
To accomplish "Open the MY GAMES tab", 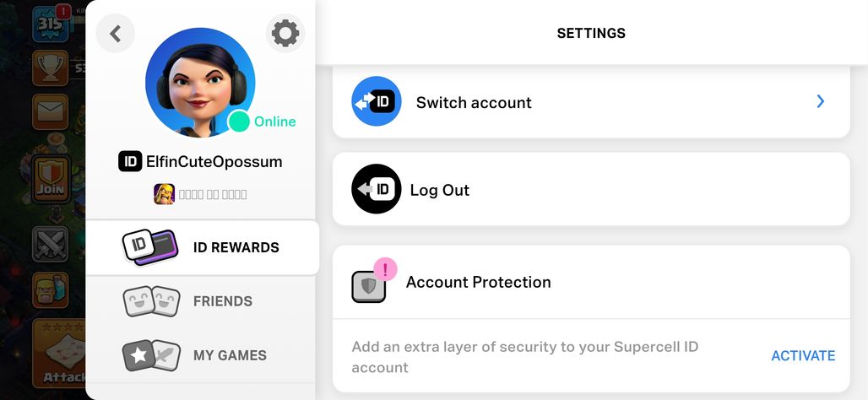I will 200,355.
